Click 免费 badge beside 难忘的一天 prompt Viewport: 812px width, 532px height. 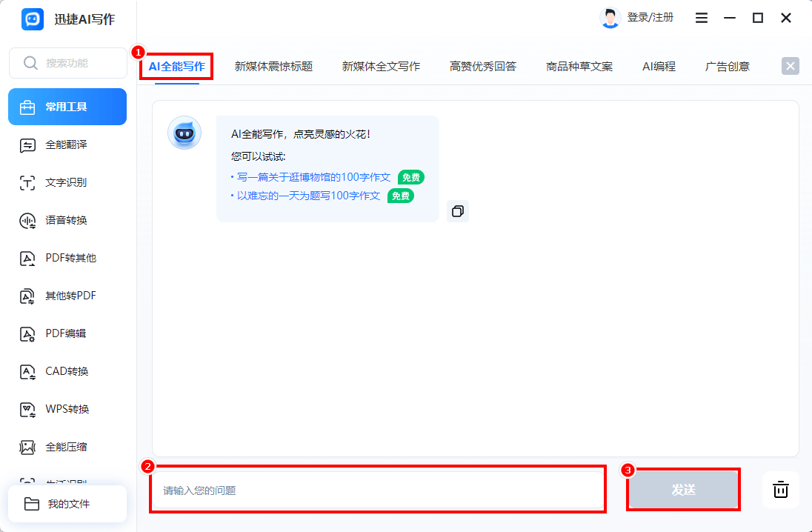[401, 196]
